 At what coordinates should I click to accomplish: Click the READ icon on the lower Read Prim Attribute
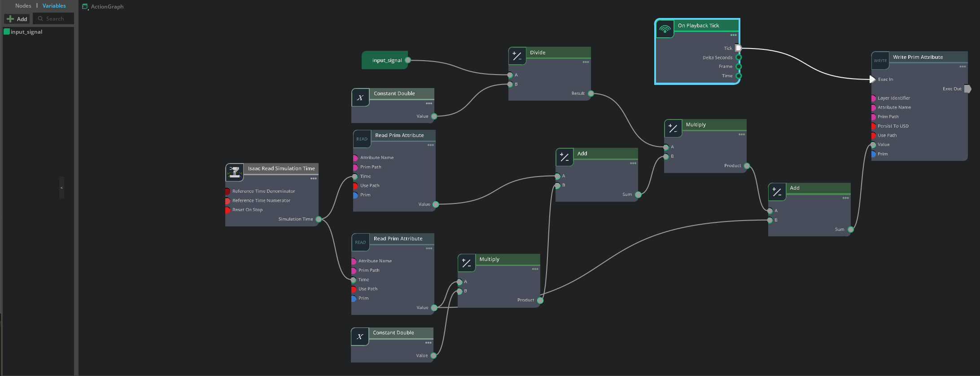360,242
